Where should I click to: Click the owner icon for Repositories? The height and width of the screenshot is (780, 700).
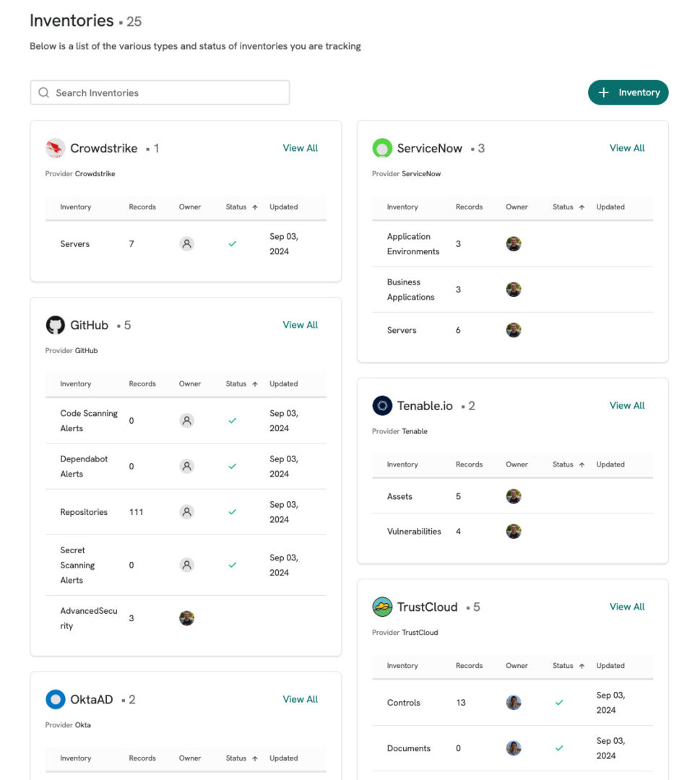(186, 512)
